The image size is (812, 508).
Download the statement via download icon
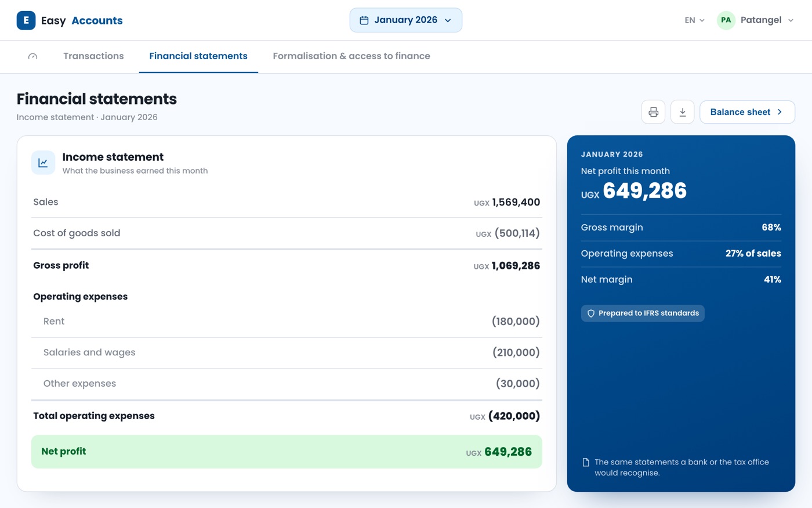[x=683, y=112]
